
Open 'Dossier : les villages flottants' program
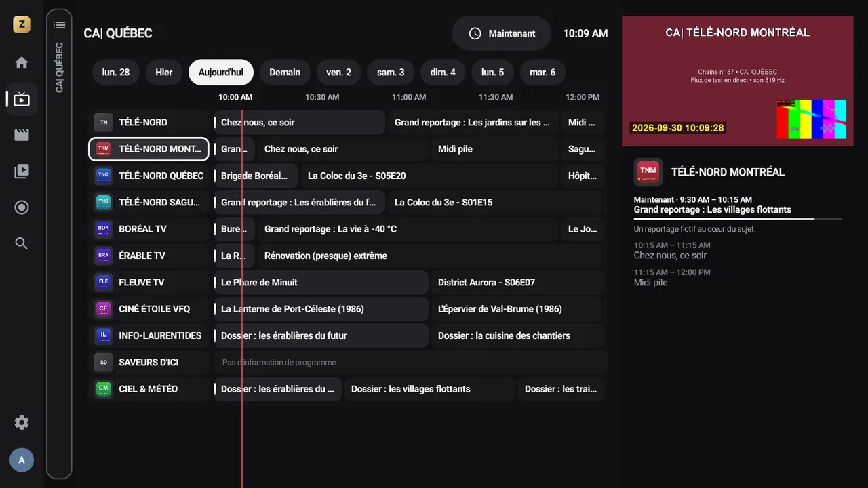point(430,389)
